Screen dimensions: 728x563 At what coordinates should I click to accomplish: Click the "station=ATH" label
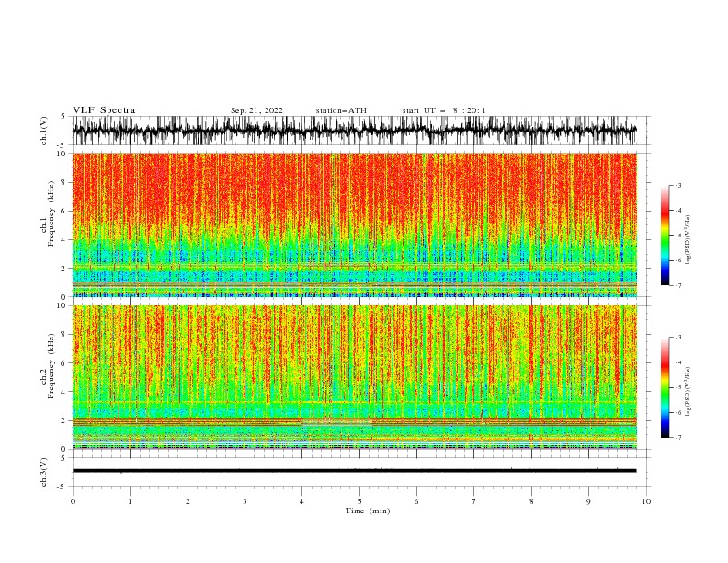(341, 110)
